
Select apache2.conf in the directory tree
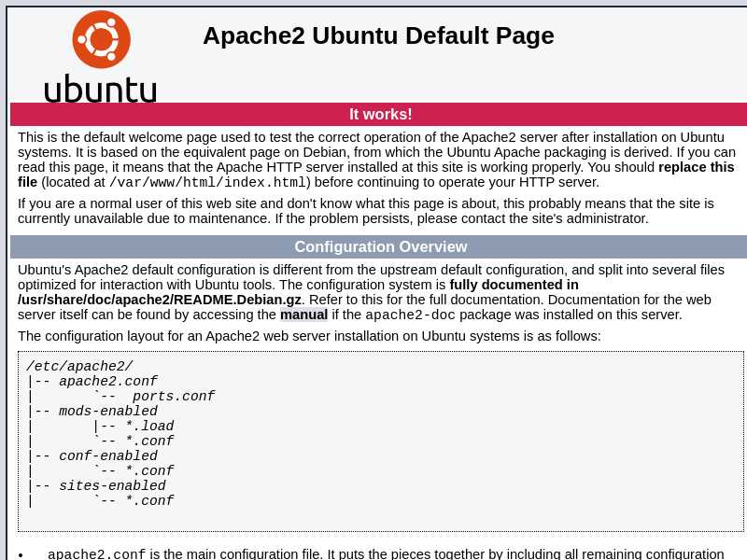tap(107, 382)
